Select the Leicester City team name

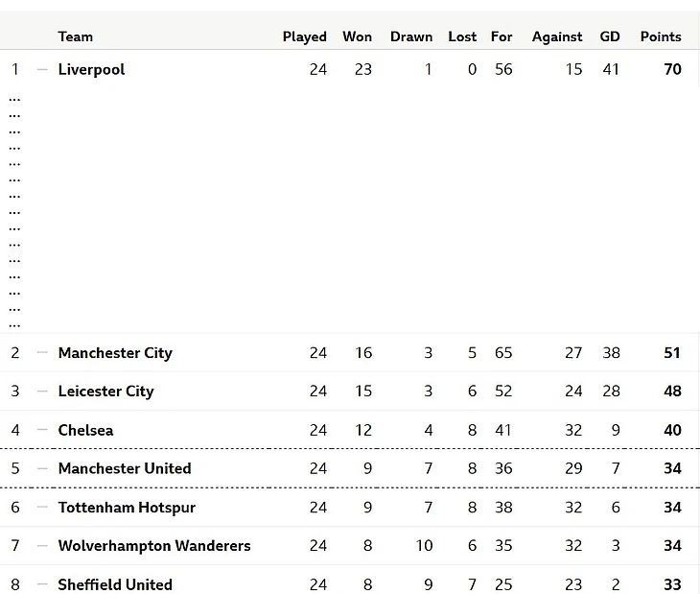tap(105, 392)
